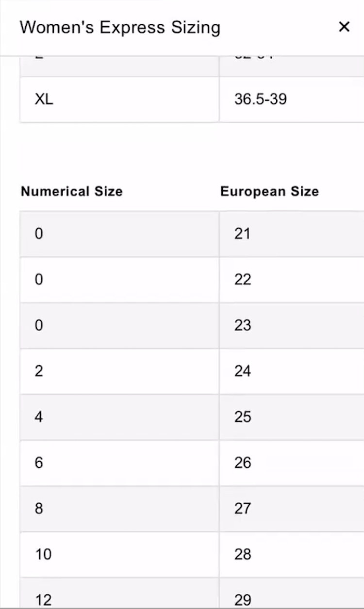This screenshot has width=364, height=609.
Task: Click European size 27 cell
Action: 291,508
